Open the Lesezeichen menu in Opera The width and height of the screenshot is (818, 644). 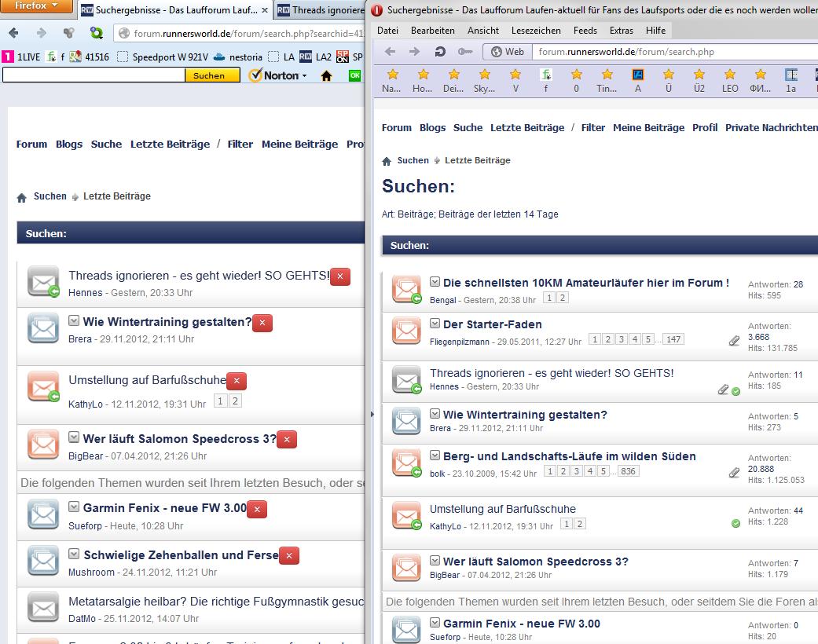click(536, 30)
